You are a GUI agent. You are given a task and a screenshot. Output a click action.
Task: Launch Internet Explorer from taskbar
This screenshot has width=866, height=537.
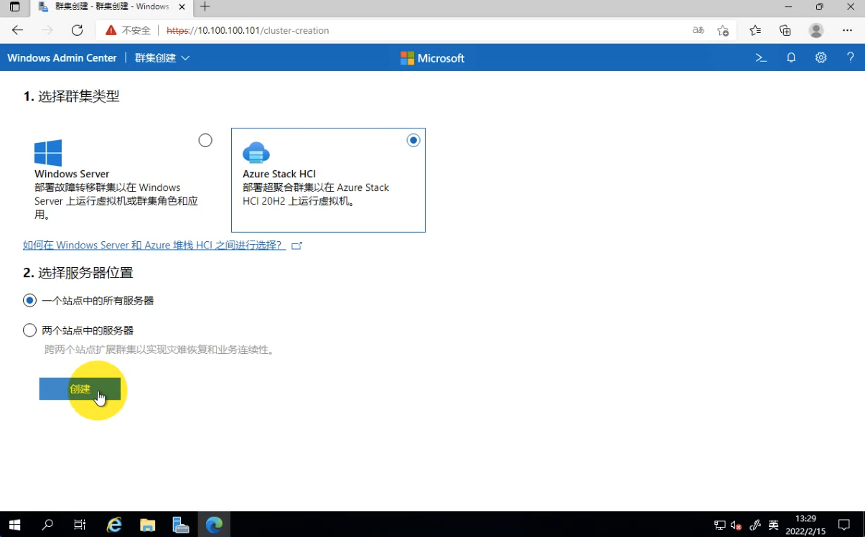tap(114, 524)
